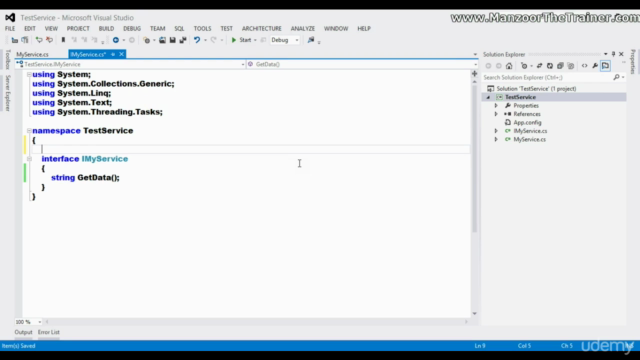
Task: Open the Start button dropdown arrow
Action: (x=255, y=40)
